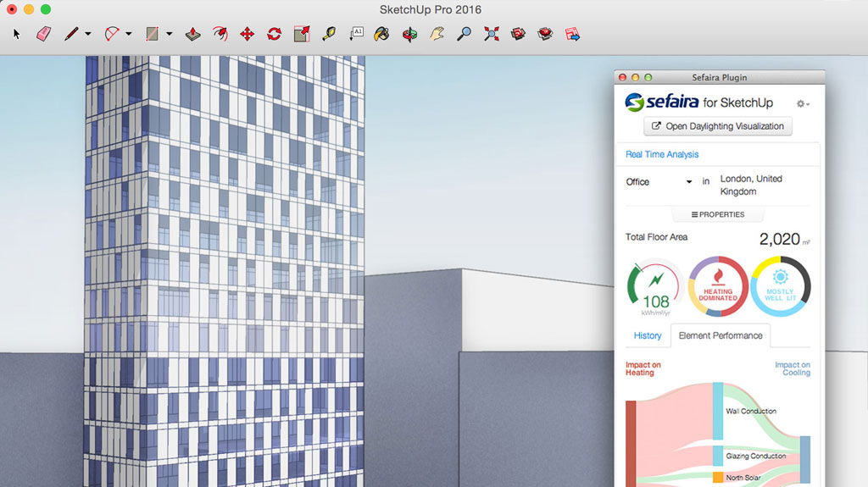Expand the Arc tool dropdown arrow

click(x=129, y=34)
